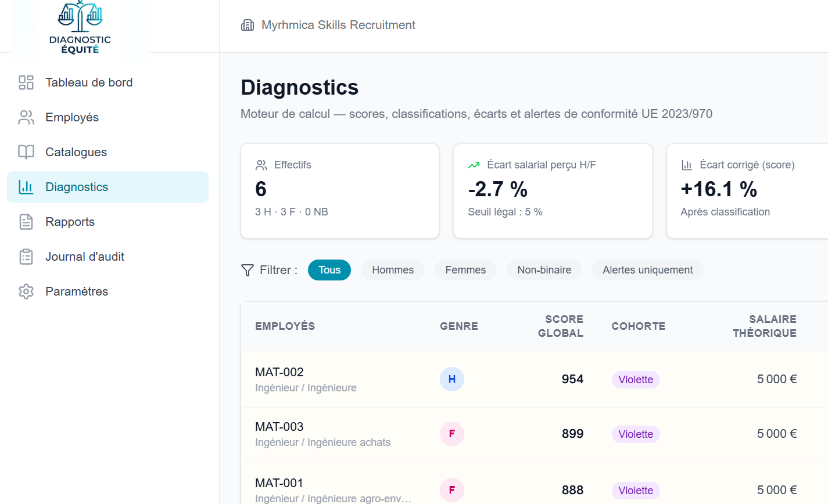Select the Non-binaire filter chip

click(x=544, y=270)
